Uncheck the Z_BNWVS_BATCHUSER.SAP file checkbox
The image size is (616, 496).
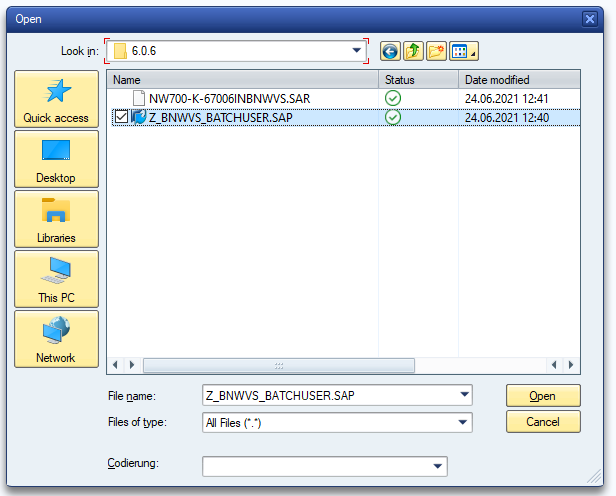(121, 117)
